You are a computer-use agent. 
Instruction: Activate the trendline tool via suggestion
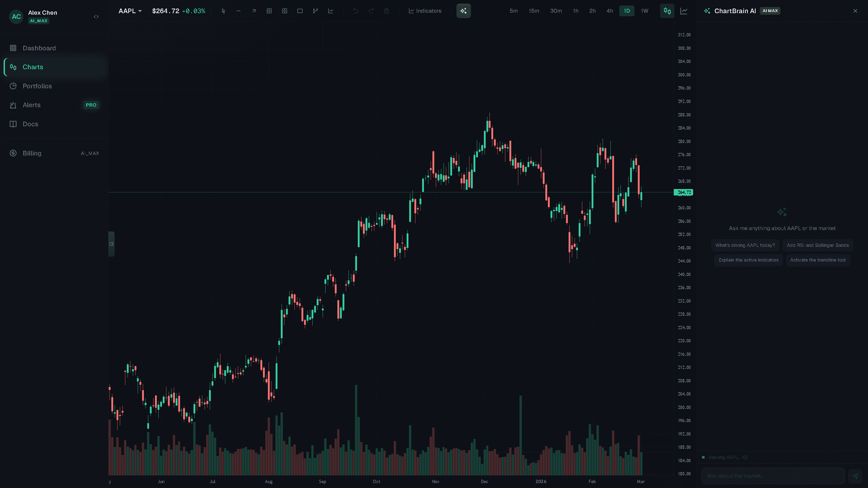point(818,260)
